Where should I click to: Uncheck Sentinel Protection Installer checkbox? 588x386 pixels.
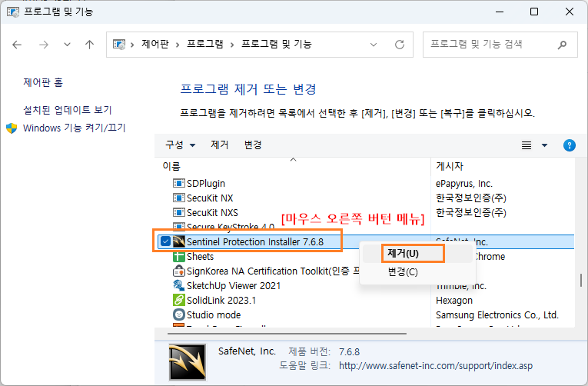165,241
